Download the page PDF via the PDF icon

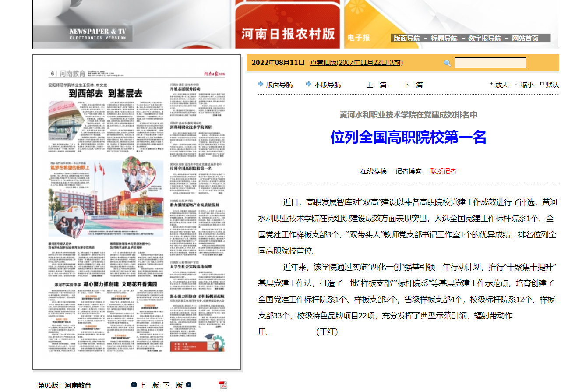[x=223, y=385]
